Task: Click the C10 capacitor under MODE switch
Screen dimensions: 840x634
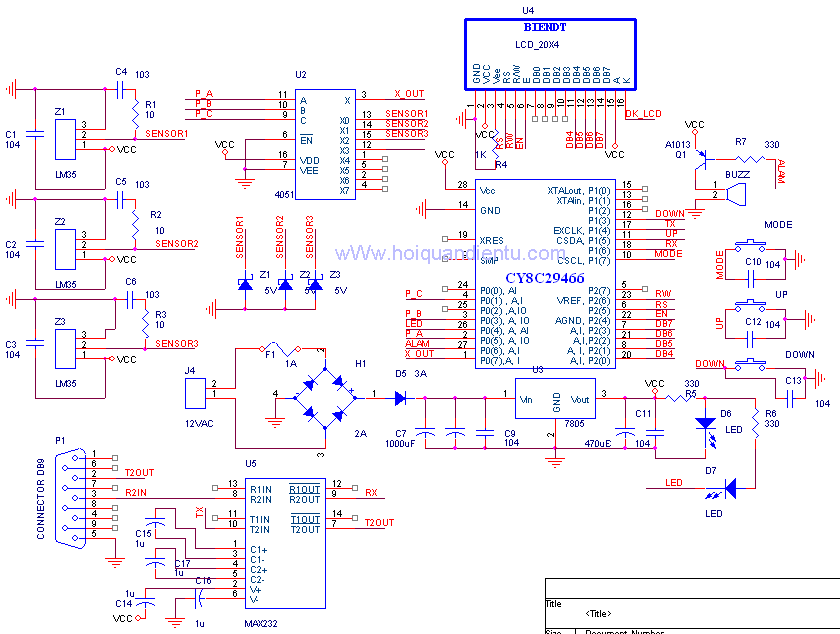Action: (x=751, y=279)
